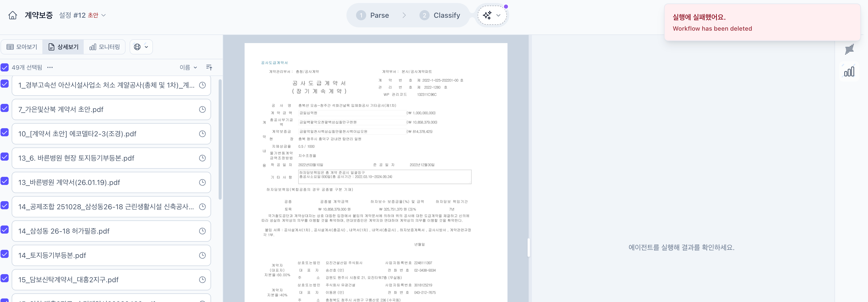Open file 7_가은및산북 계약서 초안.pdf
The image size is (868, 302).
tap(111, 109)
